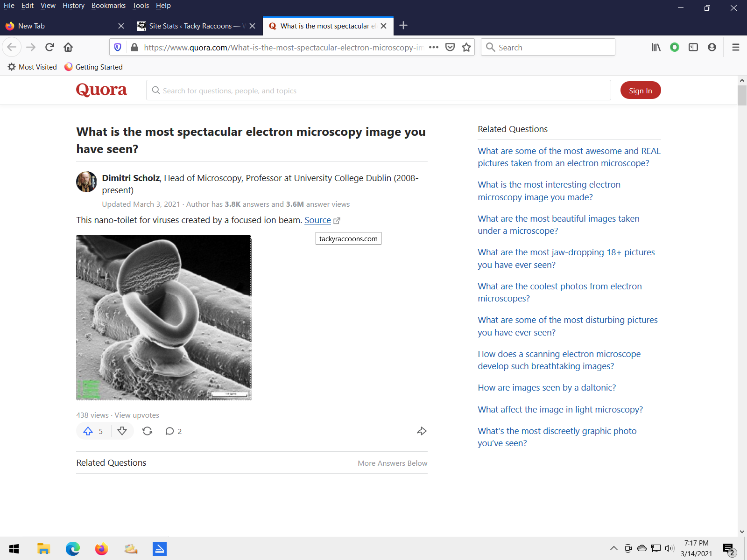
Task: Save page to Pocket
Action: (x=450, y=47)
